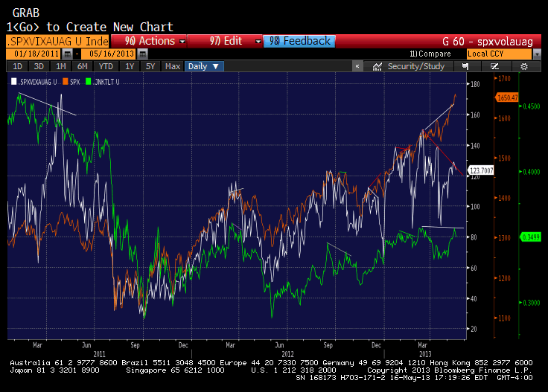The width and height of the screenshot is (548, 392).
Task: Open the Daily periodicity dropdown
Action: coord(204,66)
